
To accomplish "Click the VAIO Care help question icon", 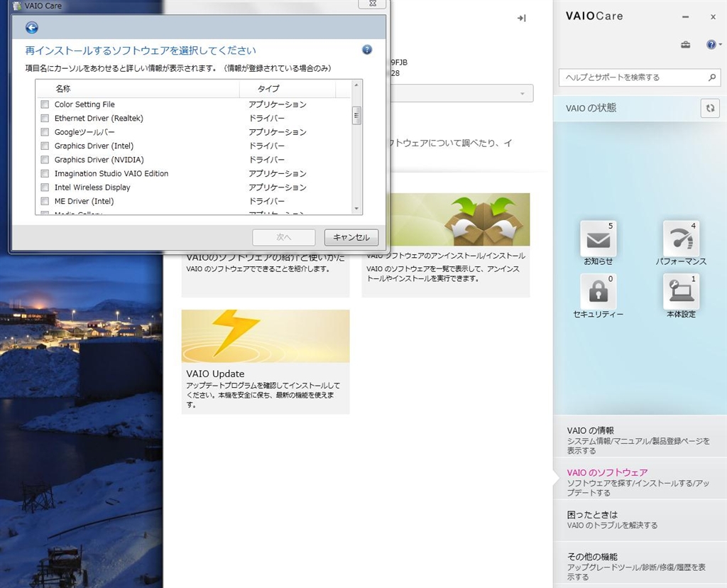I will 711,45.
